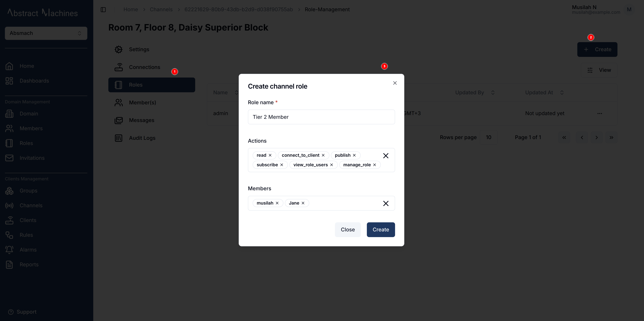
Task: Open Support link
Action: point(23,312)
